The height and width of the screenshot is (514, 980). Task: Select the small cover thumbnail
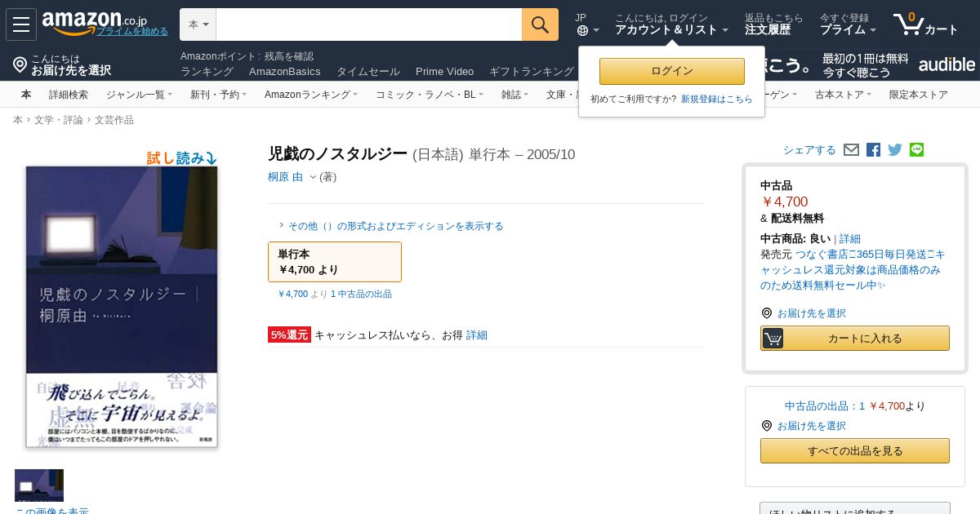click(39, 485)
